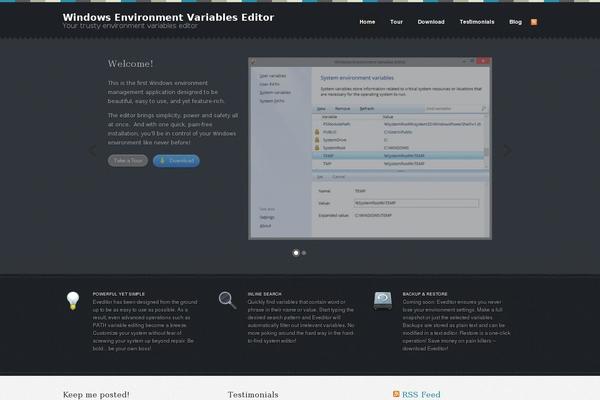Open the Blog navigation link
The image size is (600, 400).
click(515, 22)
